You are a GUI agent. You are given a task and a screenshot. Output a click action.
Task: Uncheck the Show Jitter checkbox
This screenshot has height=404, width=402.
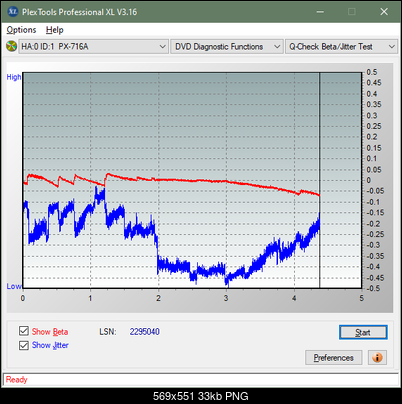click(x=24, y=345)
